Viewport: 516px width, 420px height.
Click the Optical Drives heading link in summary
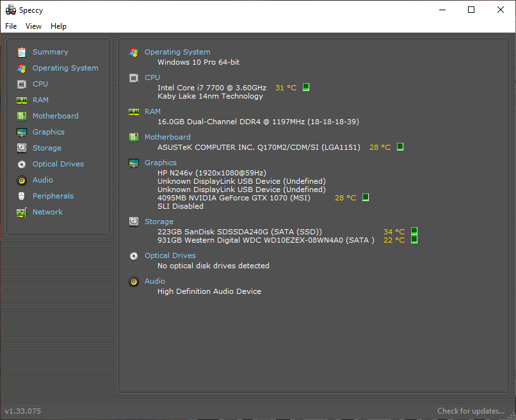click(x=170, y=255)
